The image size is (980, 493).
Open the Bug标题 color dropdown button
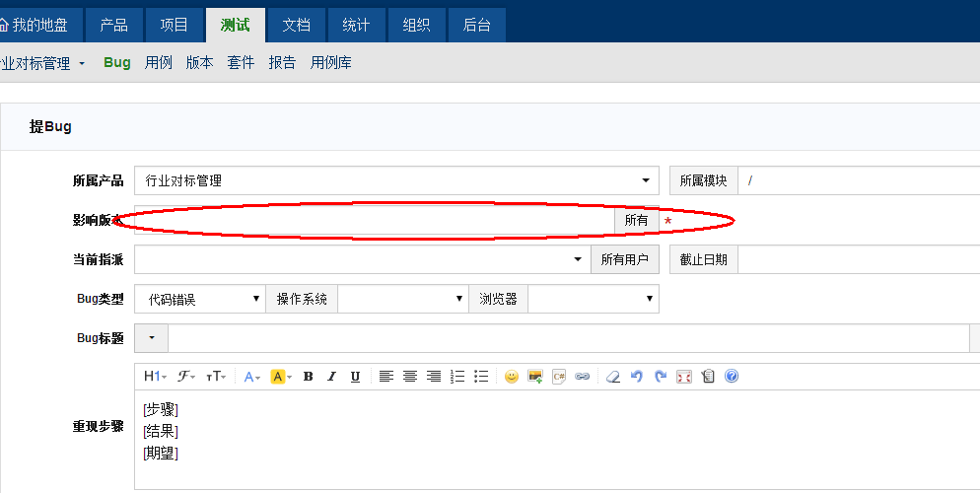point(151,338)
